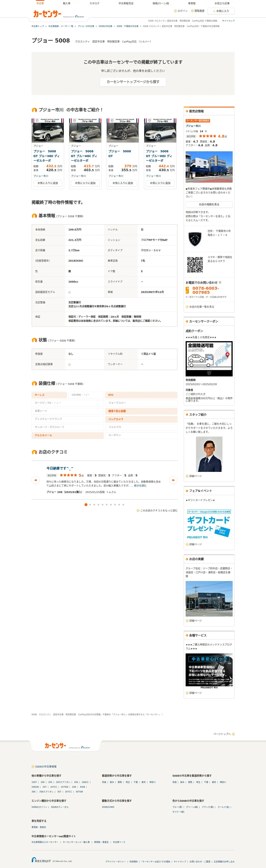Open 5008の中古車相場 link in footer
This screenshot has height=868, width=266.
pyautogui.click(x=44, y=766)
